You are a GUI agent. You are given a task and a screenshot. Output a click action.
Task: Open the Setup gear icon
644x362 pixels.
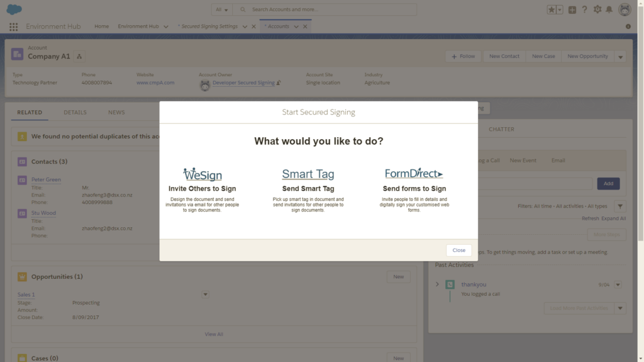(x=597, y=9)
